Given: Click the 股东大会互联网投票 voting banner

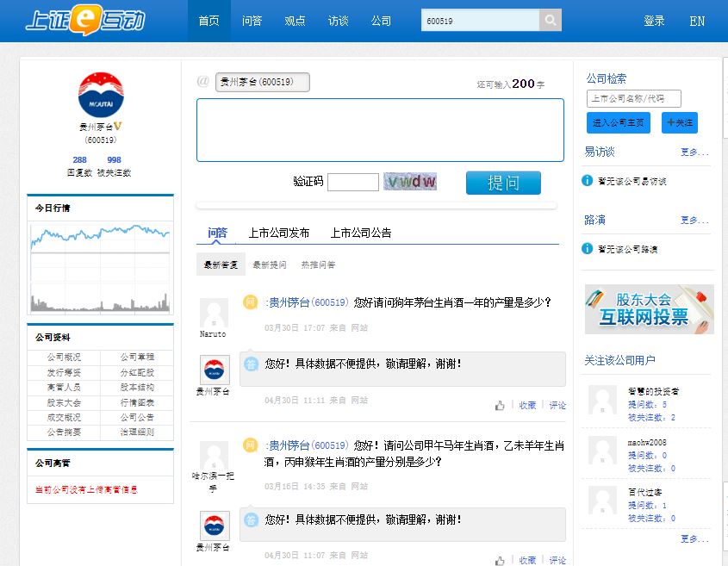Looking at the screenshot, I should click(650, 308).
